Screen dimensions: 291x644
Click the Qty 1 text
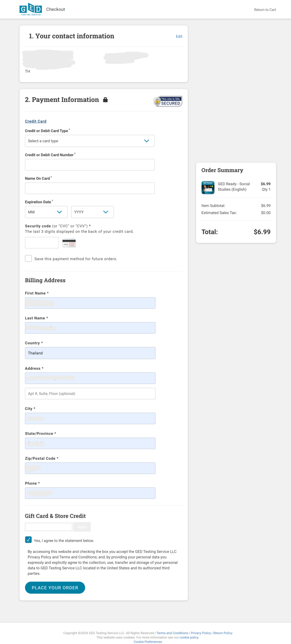pyautogui.click(x=266, y=189)
